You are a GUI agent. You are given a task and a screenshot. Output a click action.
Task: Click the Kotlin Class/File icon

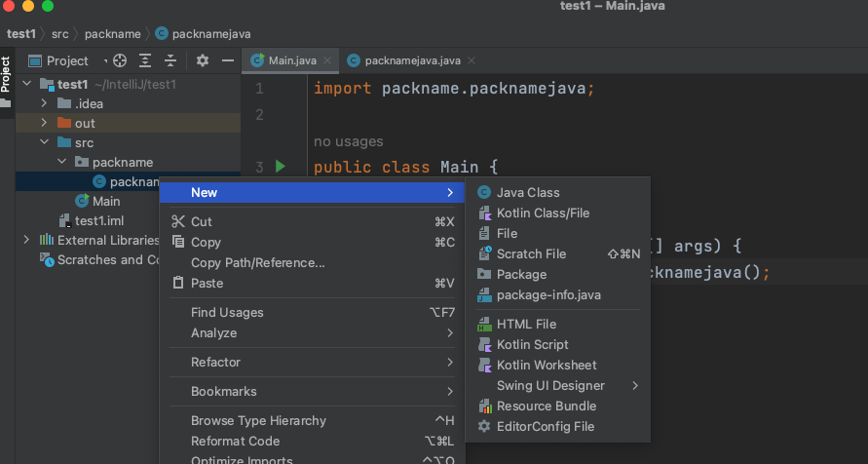point(484,213)
